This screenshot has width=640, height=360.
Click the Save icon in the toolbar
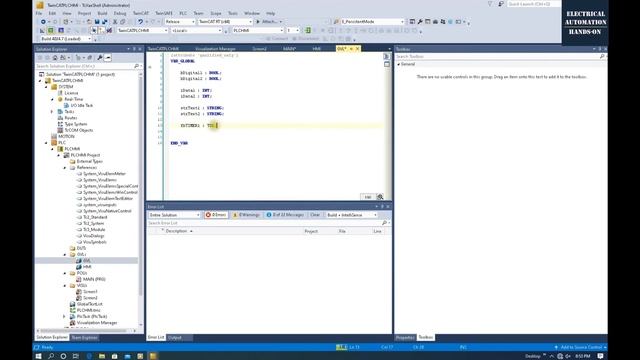tap(97, 22)
